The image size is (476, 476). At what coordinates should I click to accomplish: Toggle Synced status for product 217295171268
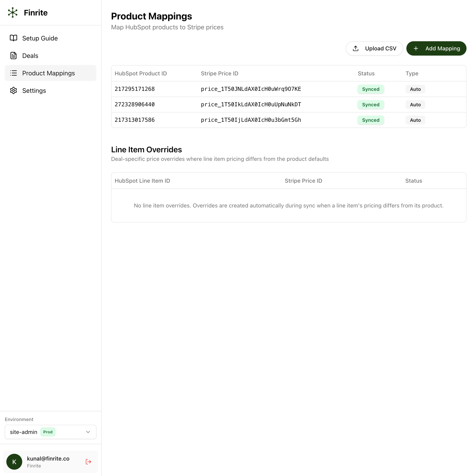(370, 89)
